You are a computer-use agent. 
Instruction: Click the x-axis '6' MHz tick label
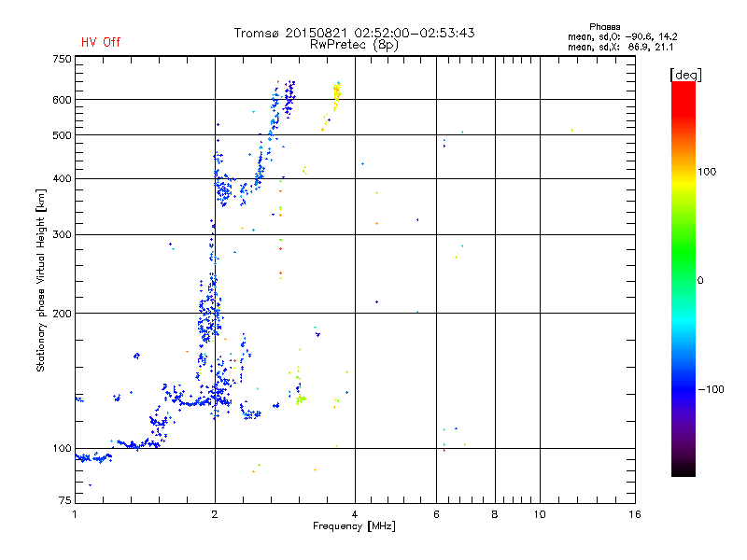(x=436, y=514)
